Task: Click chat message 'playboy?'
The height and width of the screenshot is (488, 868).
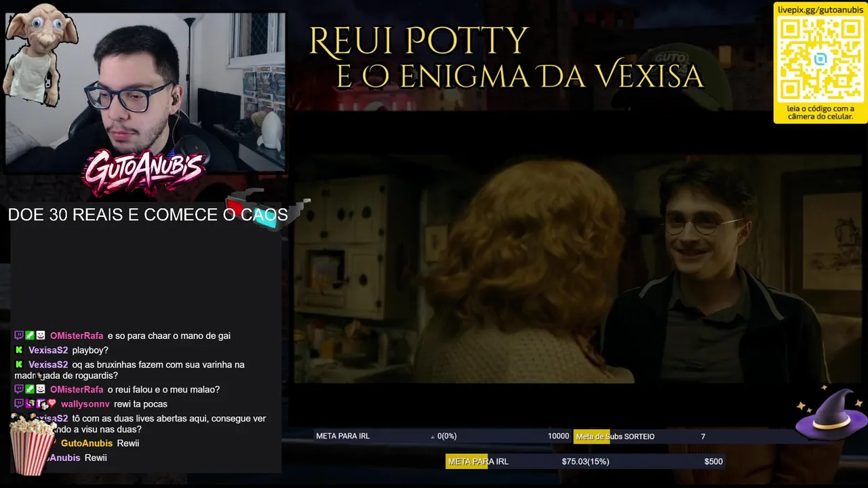Action: coord(90,350)
